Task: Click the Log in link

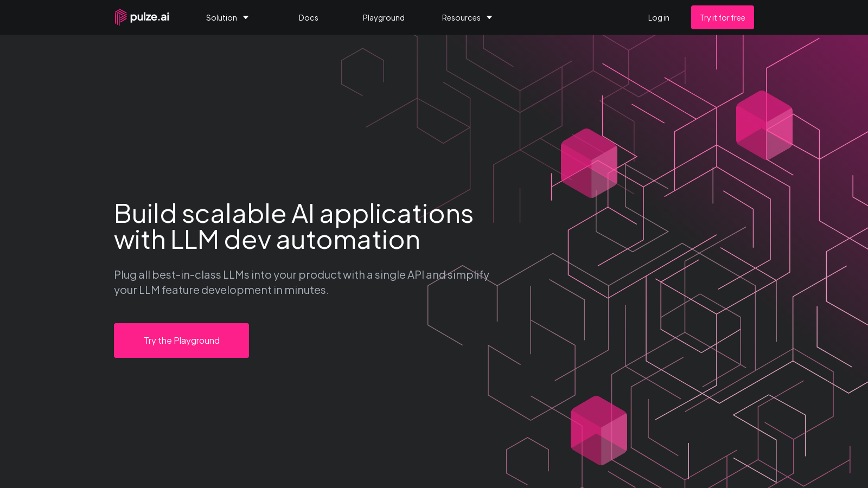Action: pyautogui.click(x=658, y=18)
